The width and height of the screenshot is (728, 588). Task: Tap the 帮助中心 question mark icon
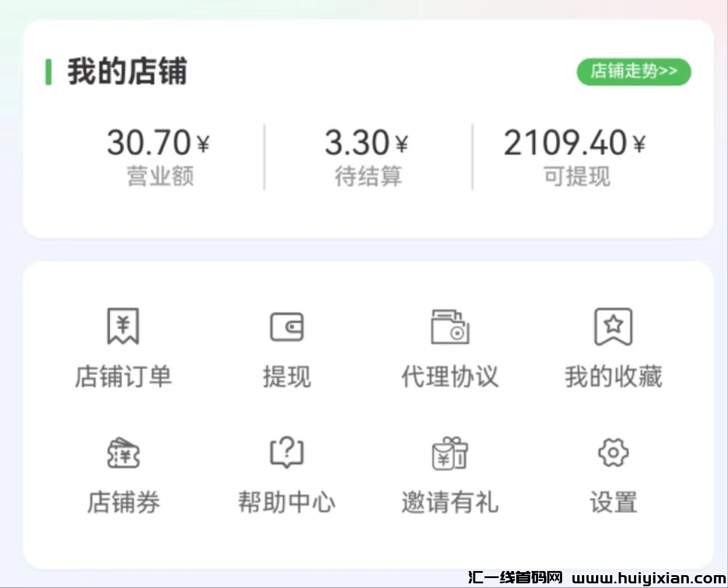286,452
